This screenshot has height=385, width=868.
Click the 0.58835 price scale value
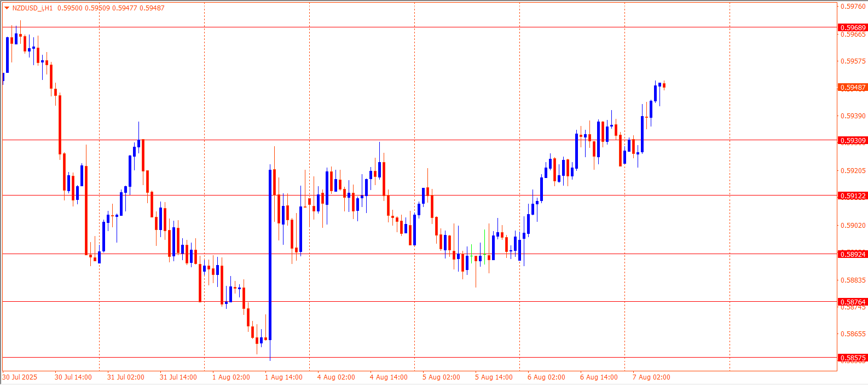(853, 280)
